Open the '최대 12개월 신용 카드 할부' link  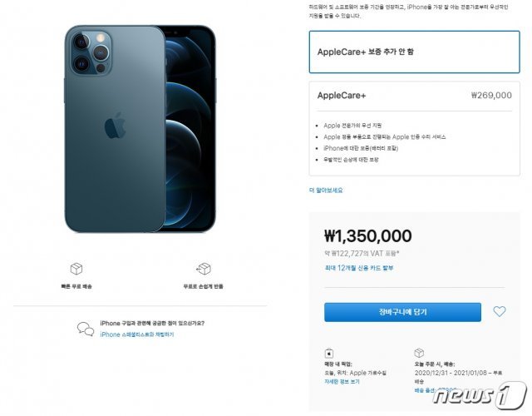(358, 268)
